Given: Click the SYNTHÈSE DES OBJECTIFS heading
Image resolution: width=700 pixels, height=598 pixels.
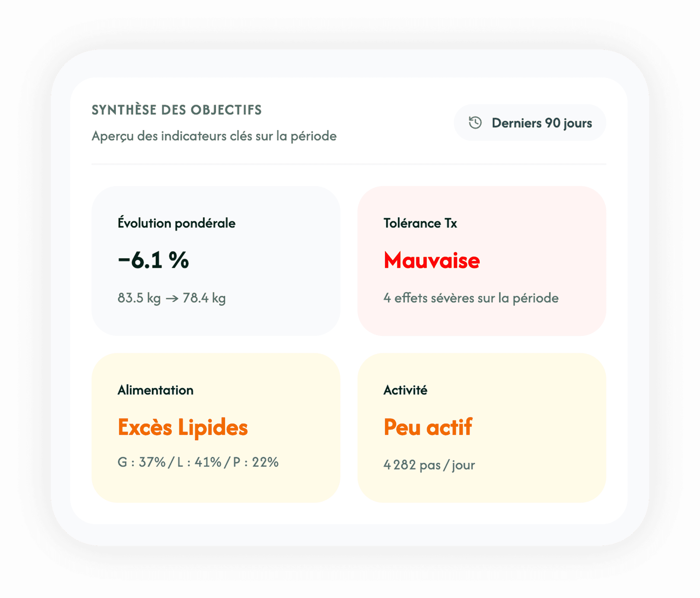Looking at the screenshot, I should (x=177, y=110).
